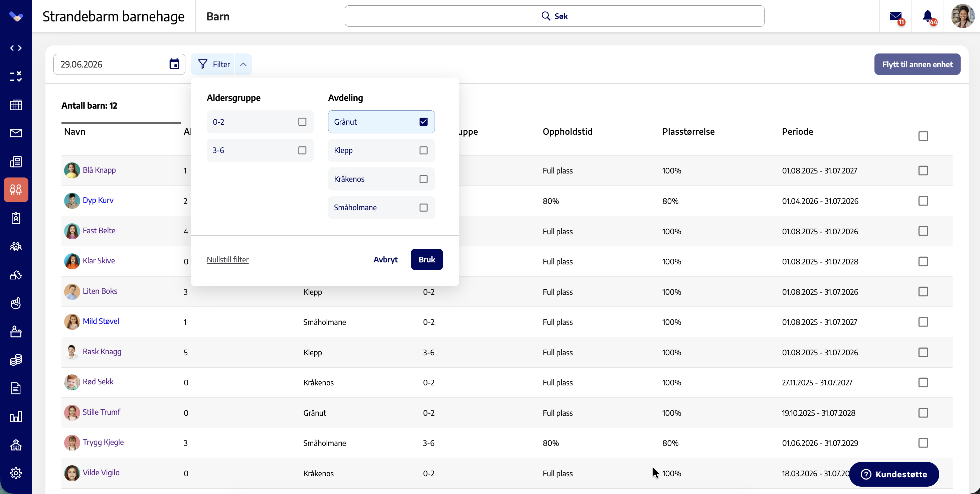Image resolution: width=980 pixels, height=494 pixels.
Task: Click the Nullstill filter link
Action: coord(227,259)
